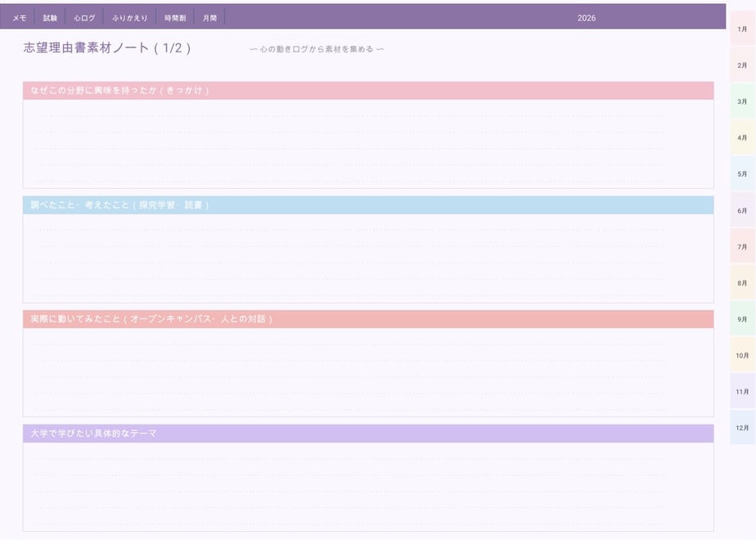Click the subtitle 心の動きログから素材を集める
Screen dimensions: 756x540
click(317, 49)
